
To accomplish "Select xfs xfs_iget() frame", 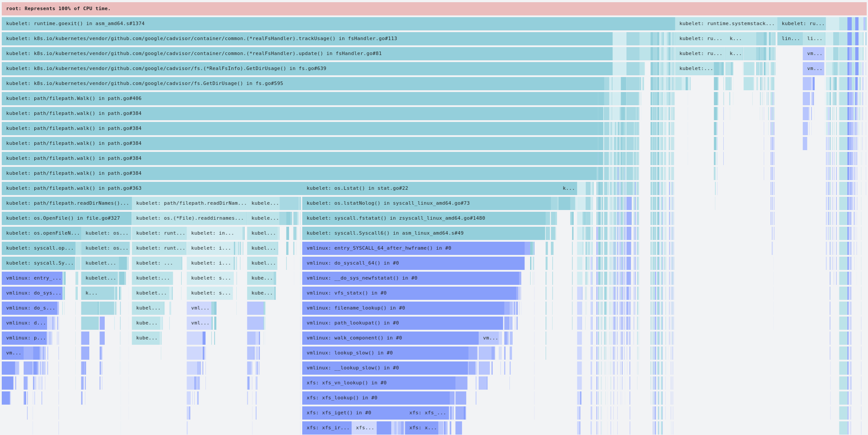I will point(353,413).
